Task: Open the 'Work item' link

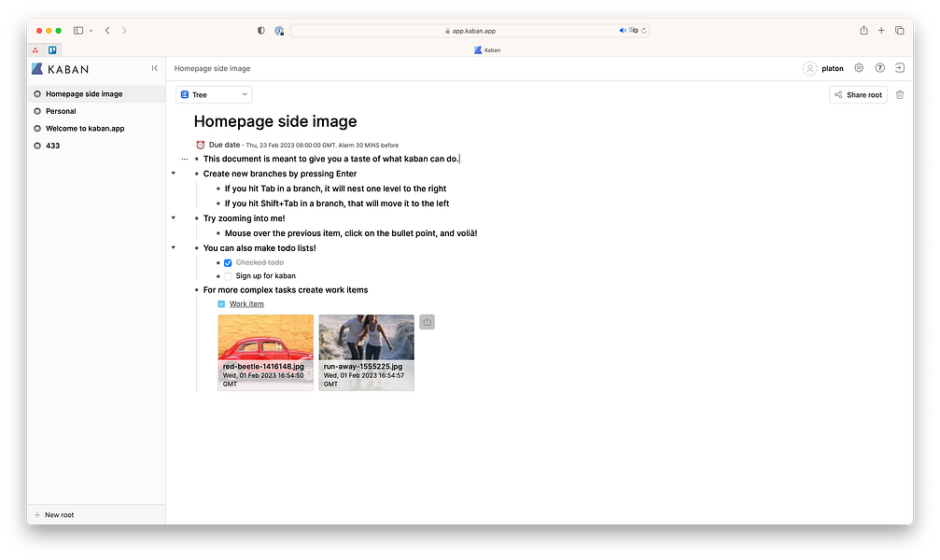Action: pos(246,304)
